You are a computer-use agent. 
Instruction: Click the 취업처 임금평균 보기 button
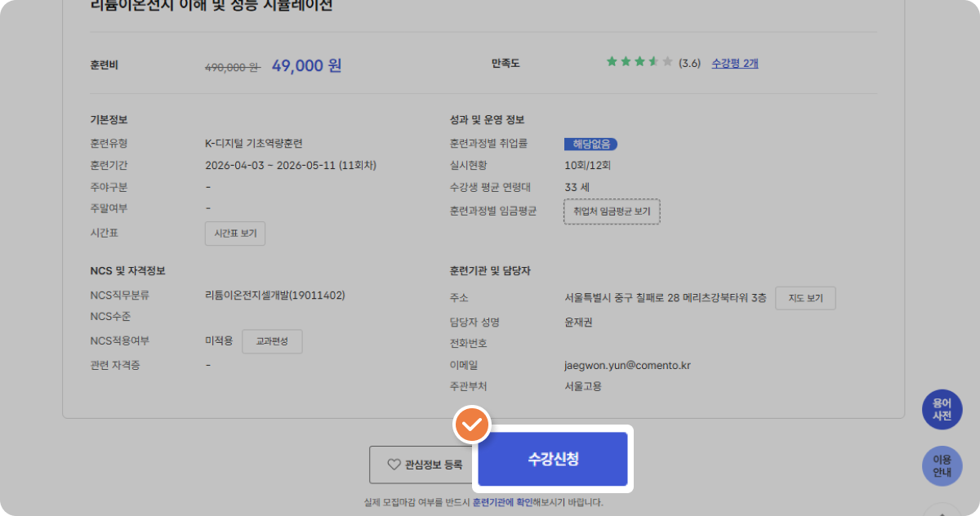(x=612, y=211)
